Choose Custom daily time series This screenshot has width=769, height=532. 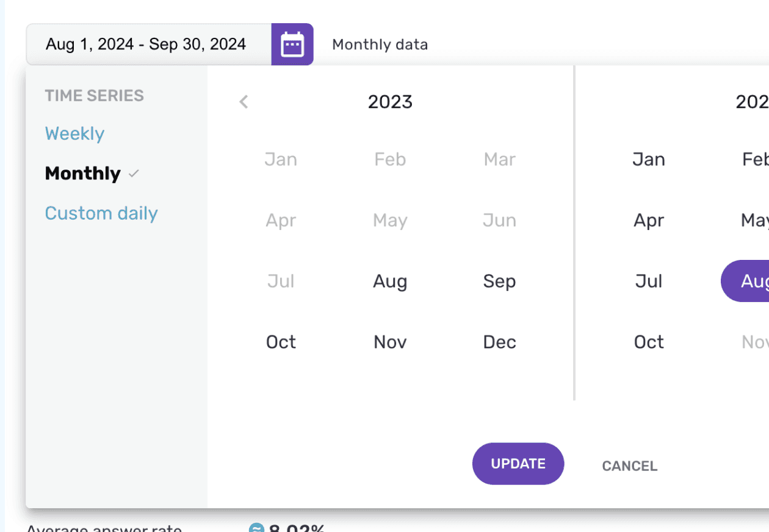click(x=101, y=213)
